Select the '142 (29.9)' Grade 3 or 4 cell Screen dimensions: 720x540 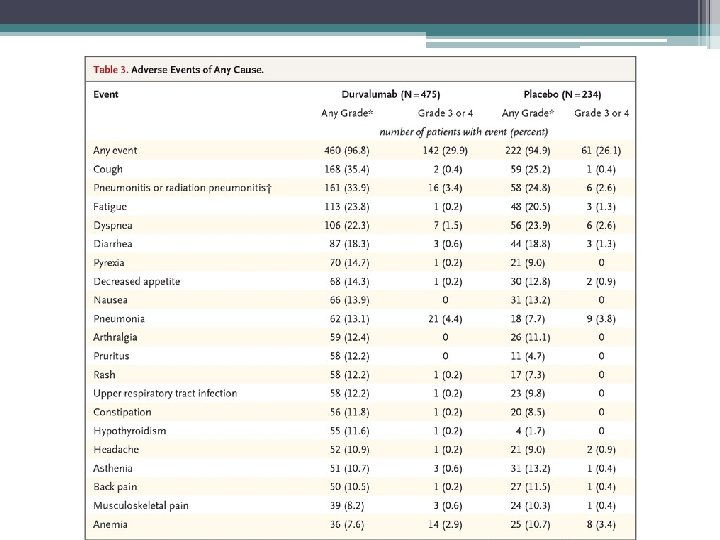[447, 150]
